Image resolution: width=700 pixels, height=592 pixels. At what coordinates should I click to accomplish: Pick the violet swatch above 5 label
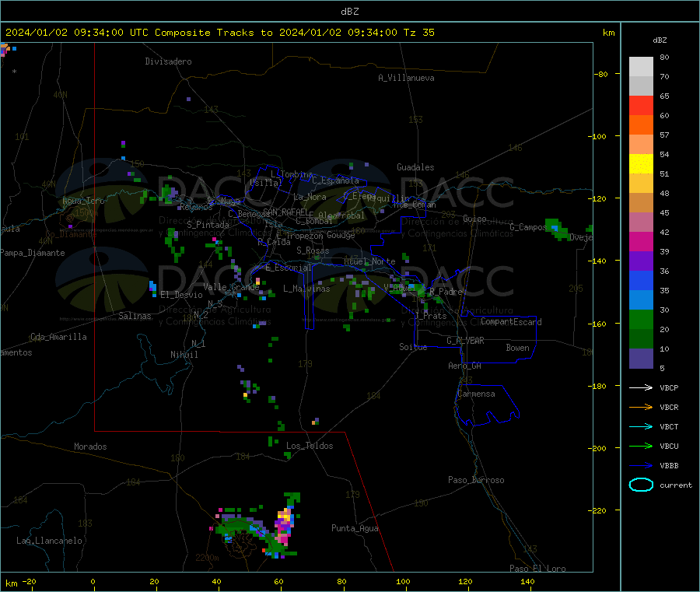coord(641,359)
